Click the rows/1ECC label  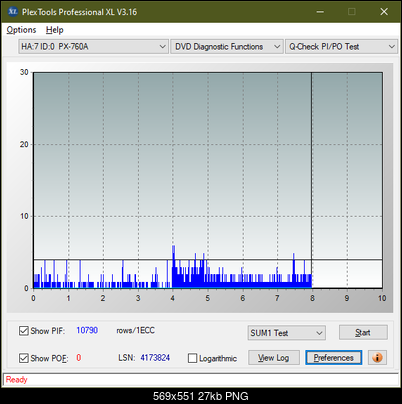coord(135,330)
